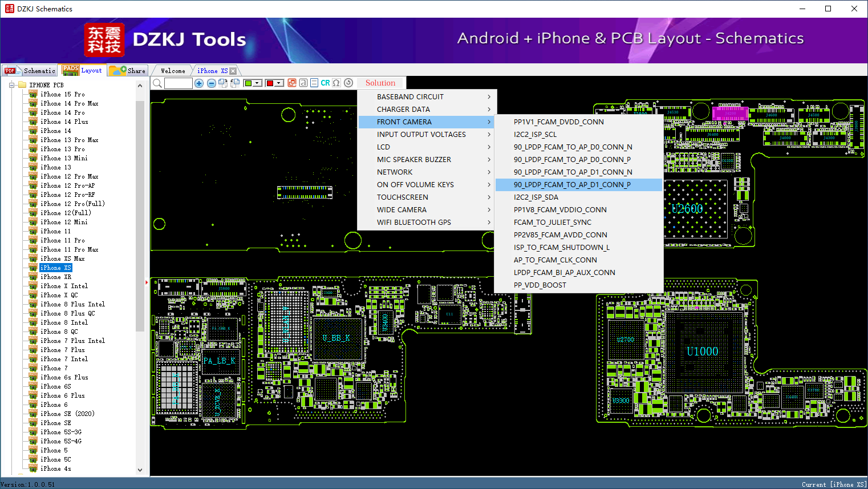The width and height of the screenshot is (868, 489).
Task: Select iPhone 14 Pro Max in the tree
Action: pos(70,103)
